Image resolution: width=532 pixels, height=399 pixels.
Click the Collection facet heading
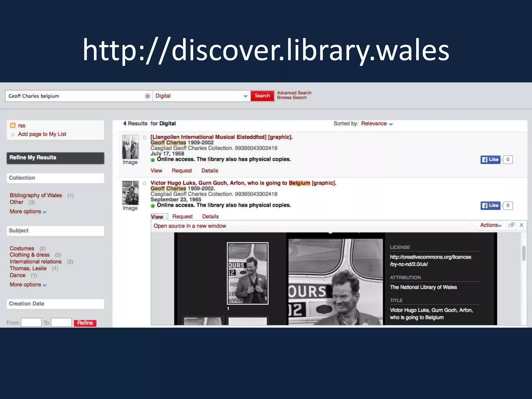pyautogui.click(x=55, y=178)
